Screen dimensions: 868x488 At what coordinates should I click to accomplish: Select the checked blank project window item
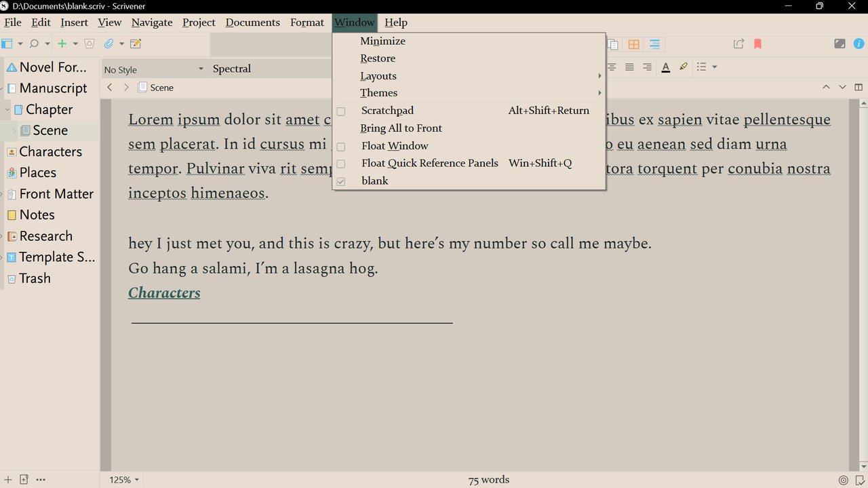click(x=469, y=181)
